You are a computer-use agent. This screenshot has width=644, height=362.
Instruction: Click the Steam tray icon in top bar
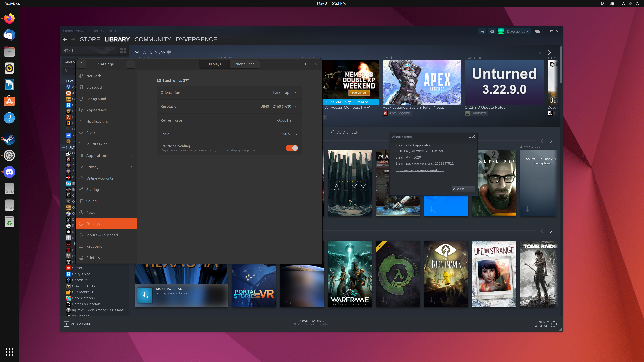[x=602, y=4]
